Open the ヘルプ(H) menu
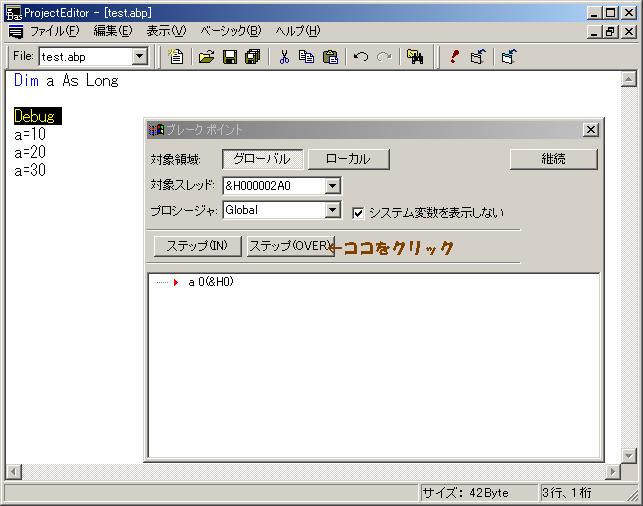The height and width of the screenshot is (506, 643). [x=298, y=31]
